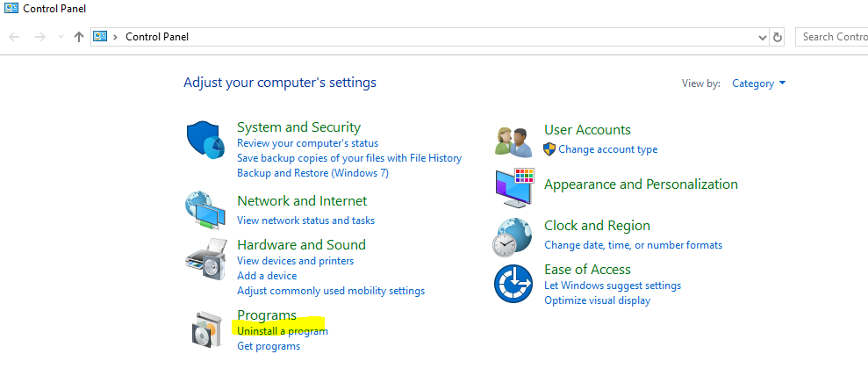Click the UAC shield beside Change account type

click(549, 149)
